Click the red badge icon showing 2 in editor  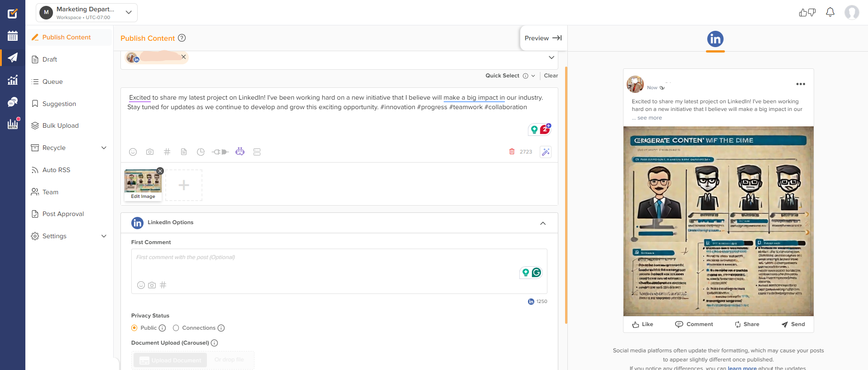point(545,129)
